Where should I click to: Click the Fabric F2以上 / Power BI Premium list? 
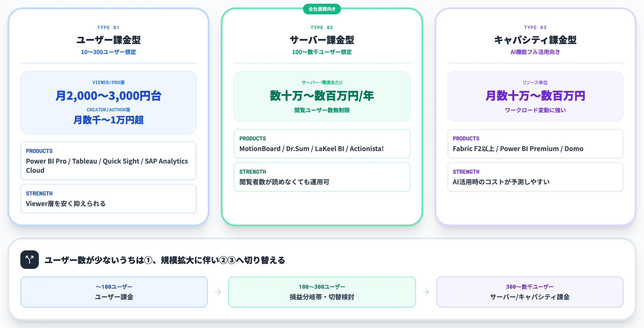point(518,149)
